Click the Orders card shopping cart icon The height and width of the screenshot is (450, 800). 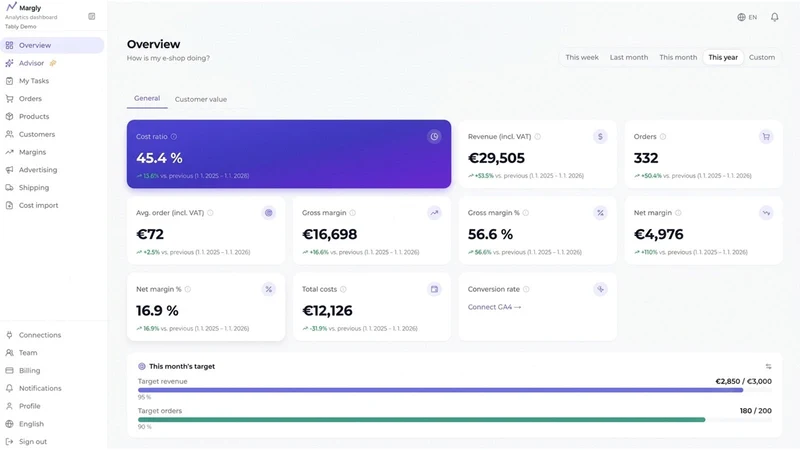coord(766,137)
